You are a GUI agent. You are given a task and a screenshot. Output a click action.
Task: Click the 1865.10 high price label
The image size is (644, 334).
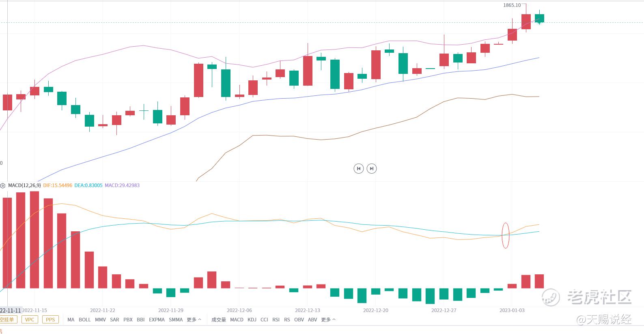(512, 5)
